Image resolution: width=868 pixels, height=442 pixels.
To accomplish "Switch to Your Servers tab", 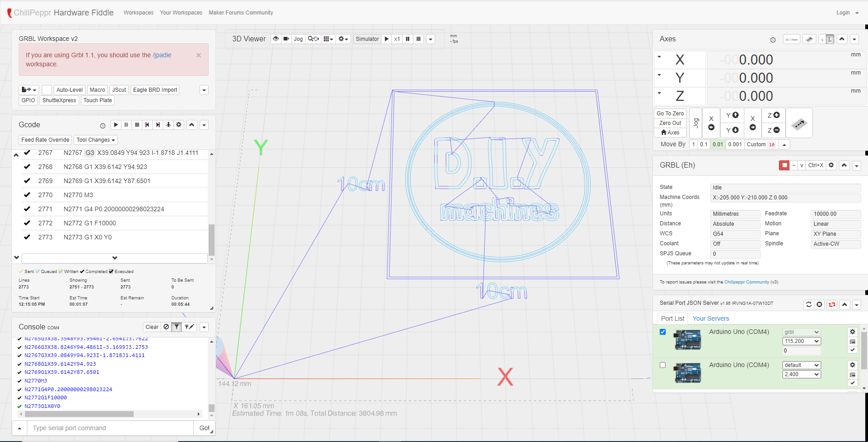I will [x=711, y=318].
